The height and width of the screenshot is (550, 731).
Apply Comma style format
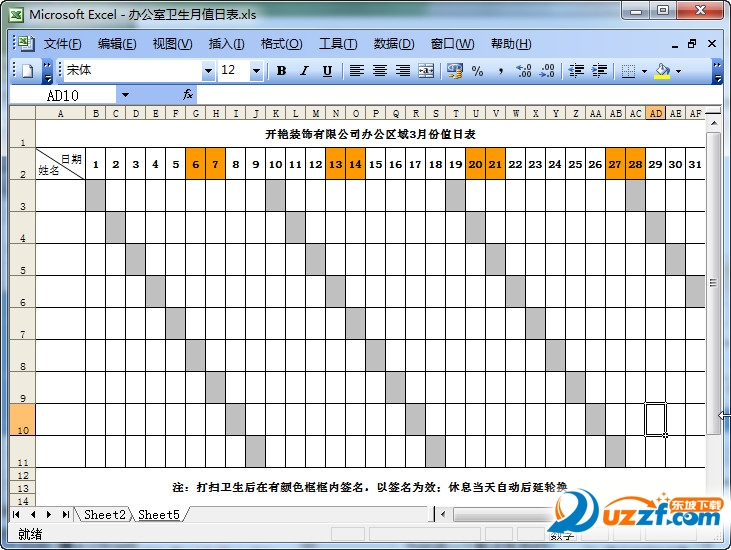(x=500, y=71)
